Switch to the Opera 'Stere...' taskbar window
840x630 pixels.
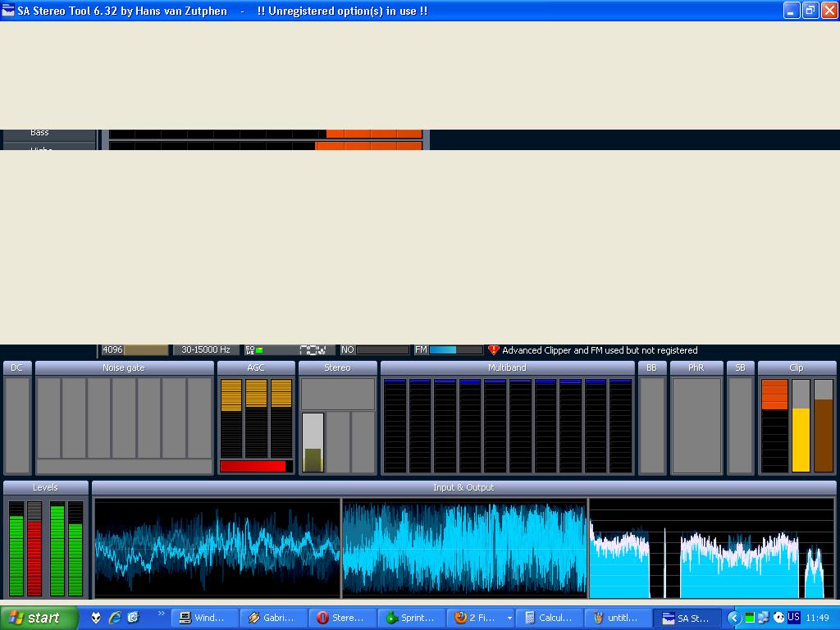pyautogui.click(x=344, y=618)
